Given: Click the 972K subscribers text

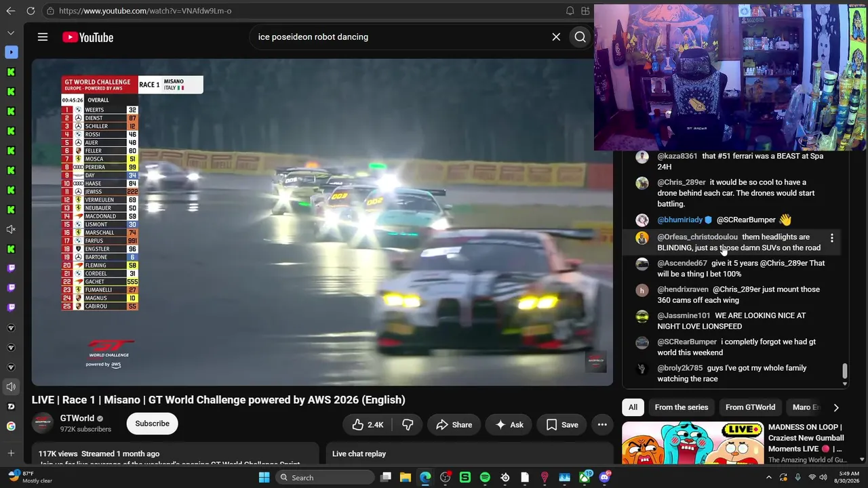Looking at the screenshot, I should (x=85, y=429).
